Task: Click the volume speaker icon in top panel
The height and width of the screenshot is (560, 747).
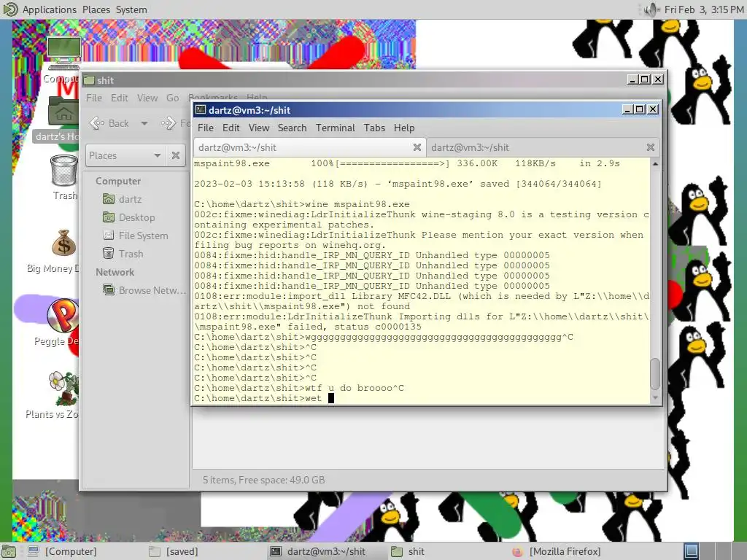Action: 650,9
